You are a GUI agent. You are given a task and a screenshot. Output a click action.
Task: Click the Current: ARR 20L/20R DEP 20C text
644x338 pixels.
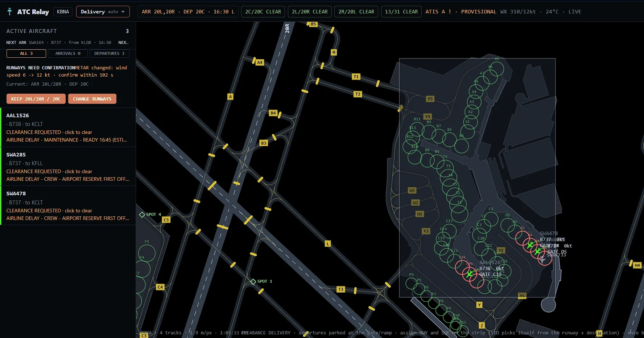[x=48, y=84]
